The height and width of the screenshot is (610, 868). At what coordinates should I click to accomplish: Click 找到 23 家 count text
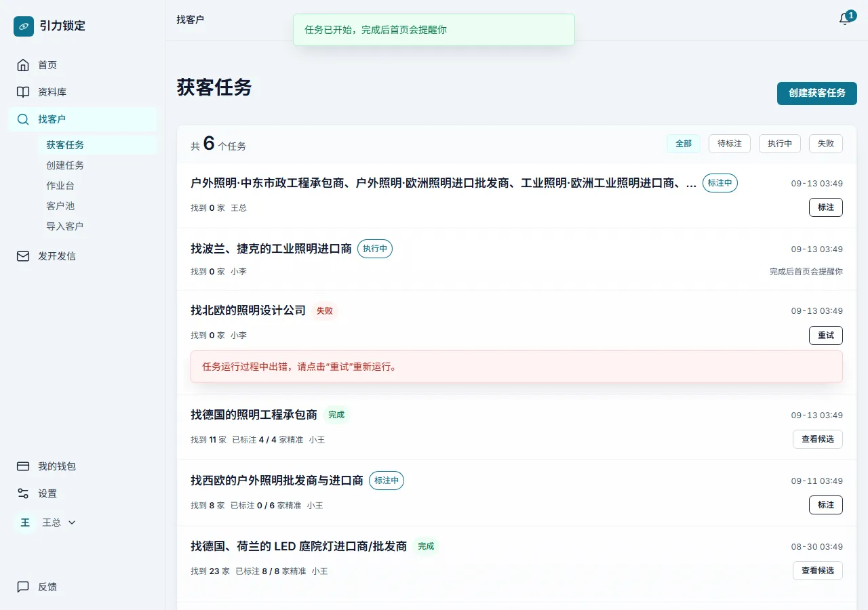[x=210, y=571]
